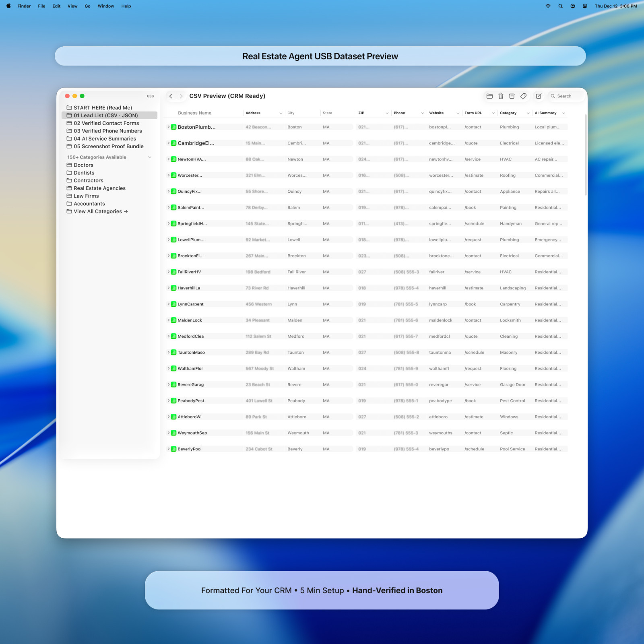Open the new folder icon in the toolbar

coord(489,96)
